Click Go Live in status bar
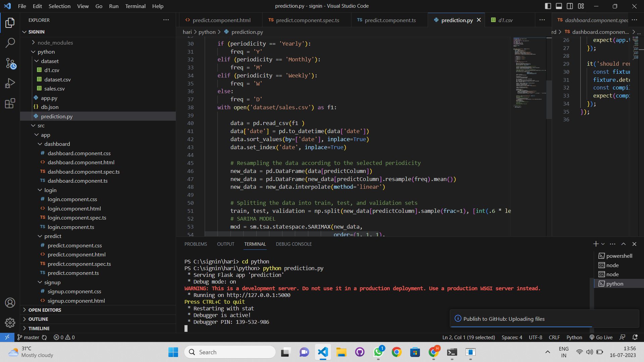Screen dimensions: 644x362 601,337
